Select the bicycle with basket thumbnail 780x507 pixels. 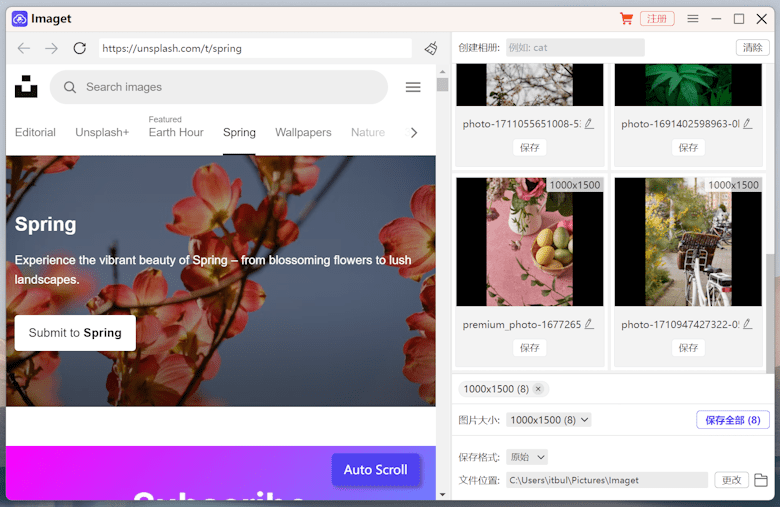coord(688,242)
